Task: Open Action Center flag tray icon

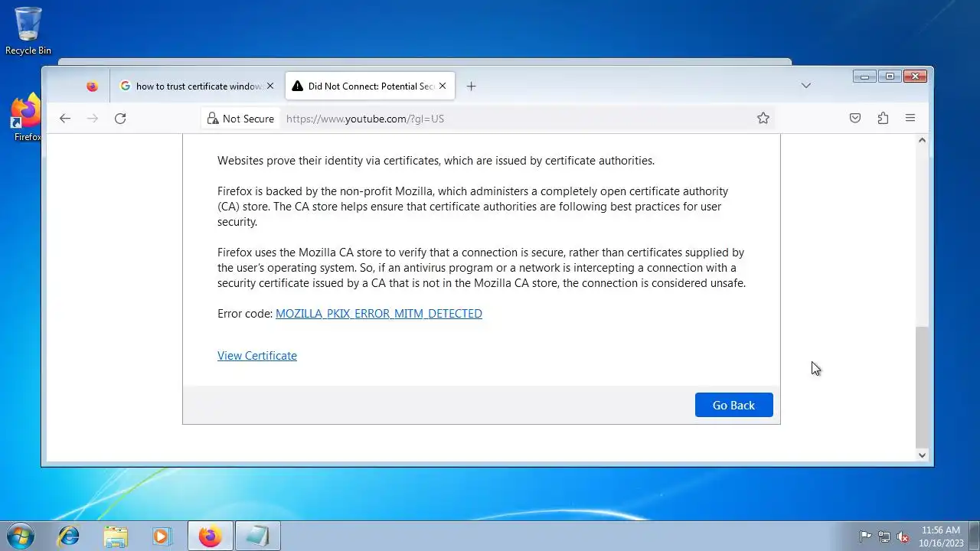Action: click(x=865, y=536)
